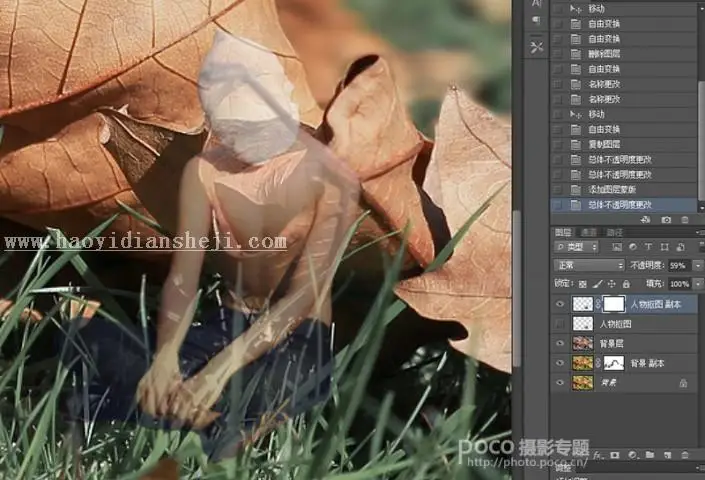Click the 不透明度 59% value field
This screenshot has height=480, width=705.
(x=680, y=266)
